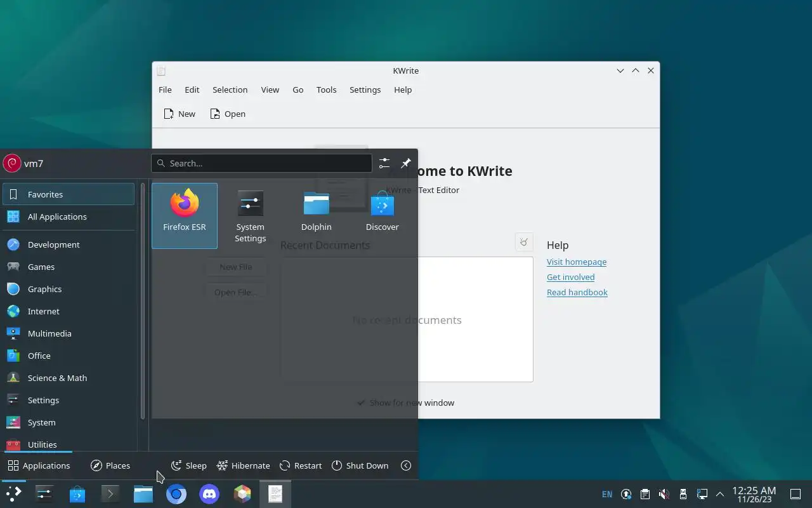Open Dolphin from favorites grid
The height and width of the screenshot is (508, 812).
click(317, 215)
